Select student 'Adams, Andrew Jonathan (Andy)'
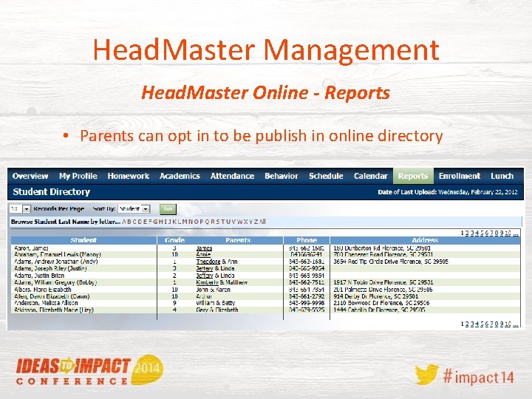Viewport: 532px width, 399px height. tap(56, 262)
